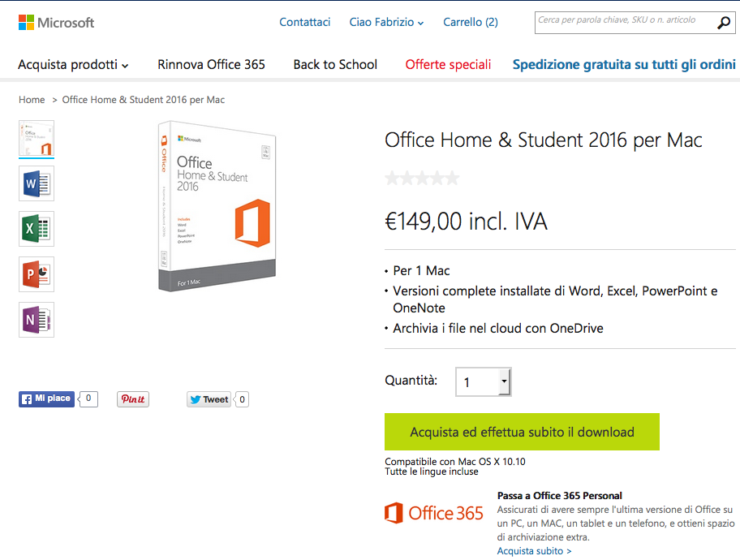Click Acquista ed effettua subito il download
Image resolution: width=740 pixels, height=560 pixels.
[x=522, y=432]
